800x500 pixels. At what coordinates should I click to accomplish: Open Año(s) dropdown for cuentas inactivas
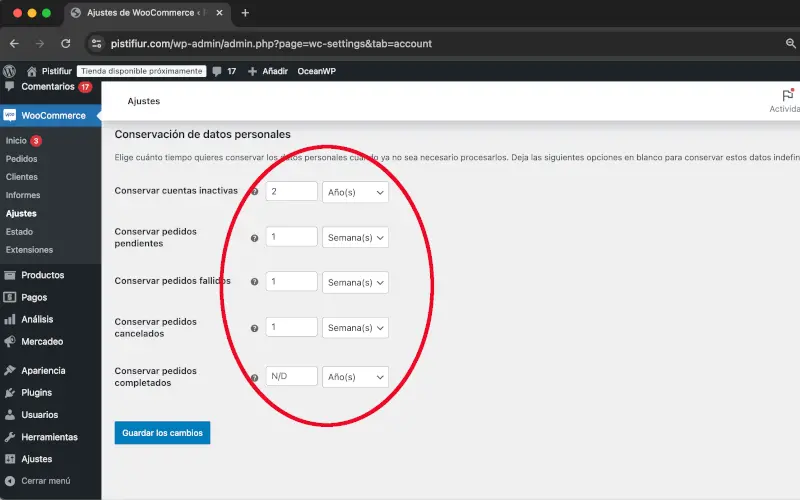click(355, 192)
